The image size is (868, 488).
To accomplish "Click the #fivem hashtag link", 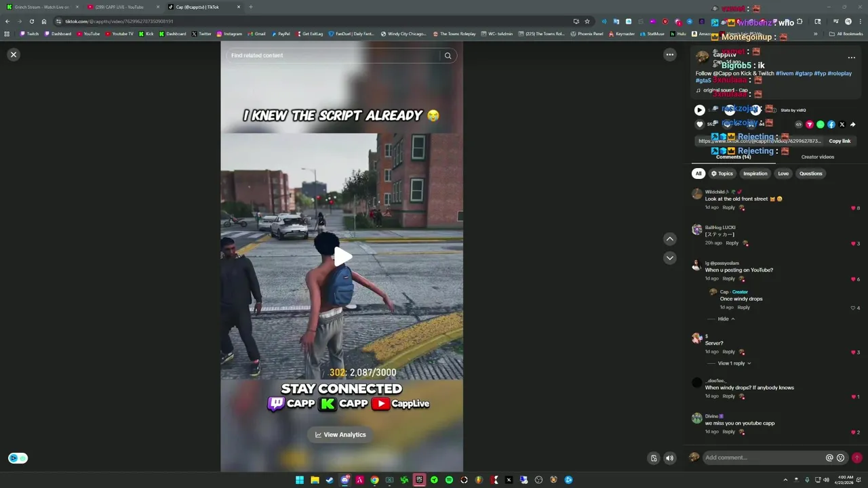I will click(x=785, y=73).
